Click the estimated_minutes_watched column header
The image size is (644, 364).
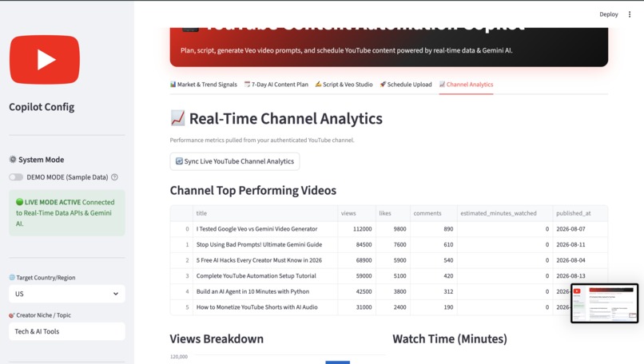[x=505, y=213]
